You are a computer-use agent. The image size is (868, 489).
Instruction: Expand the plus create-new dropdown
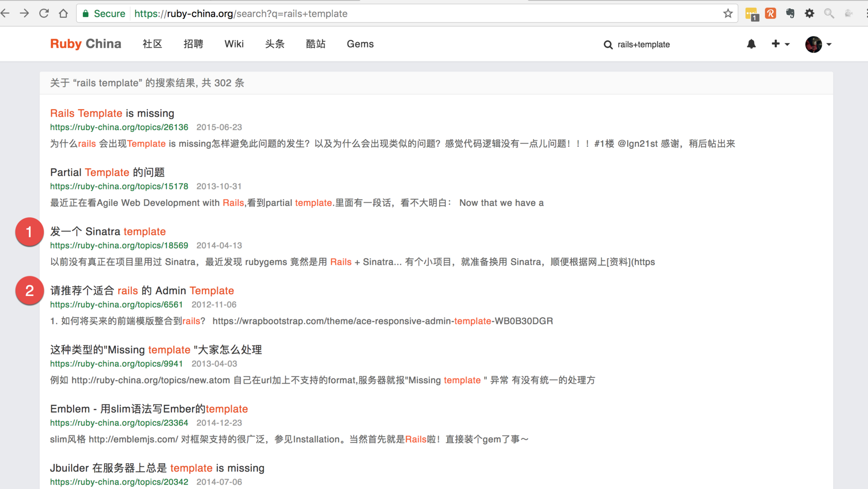(781, 44)
